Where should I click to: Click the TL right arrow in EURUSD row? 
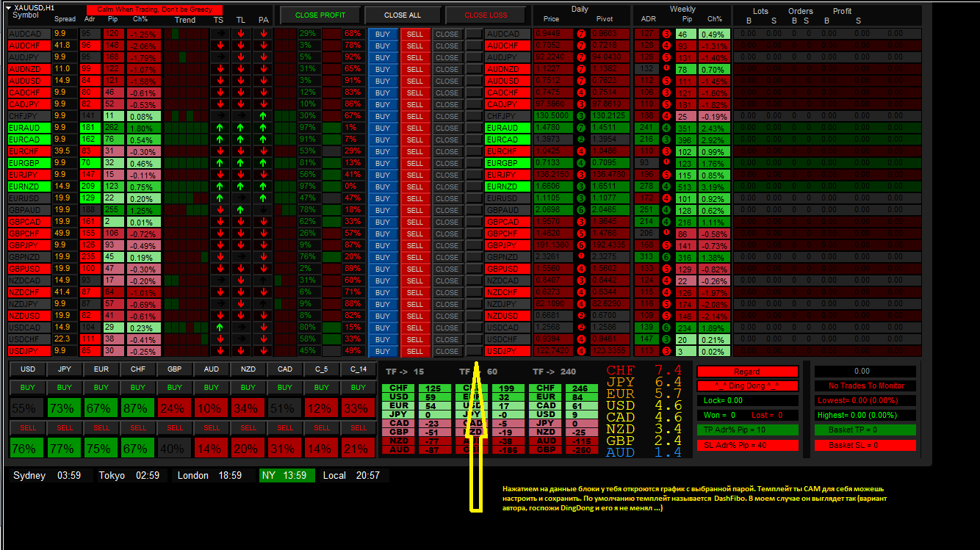point(241,198)
